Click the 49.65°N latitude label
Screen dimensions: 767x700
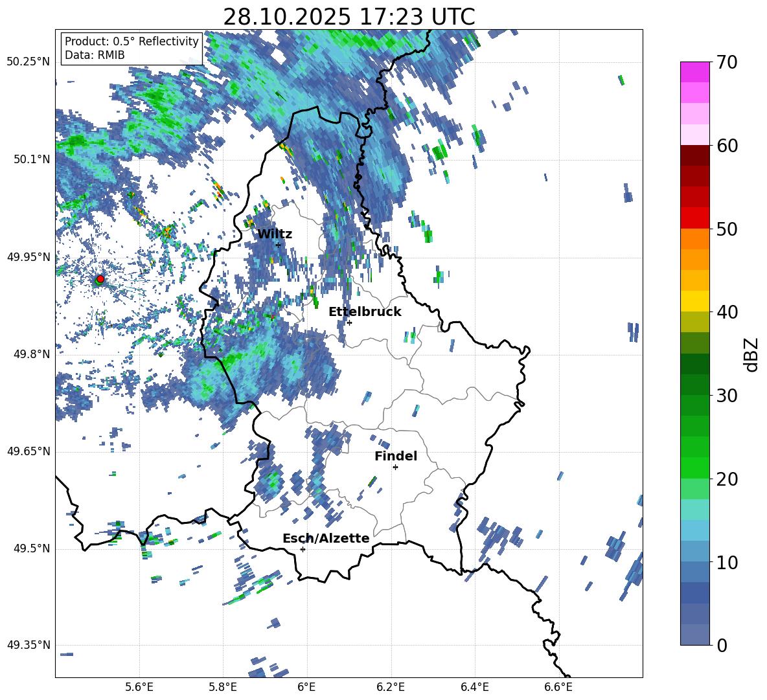click(x=29, y=451)
